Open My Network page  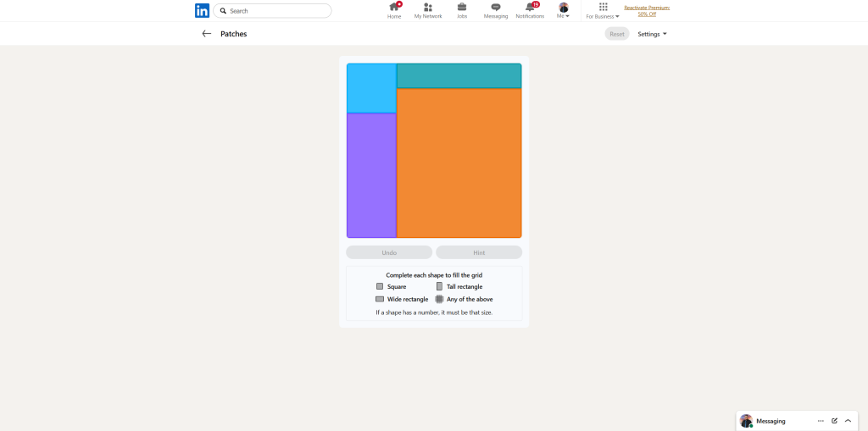click(428, 10)
